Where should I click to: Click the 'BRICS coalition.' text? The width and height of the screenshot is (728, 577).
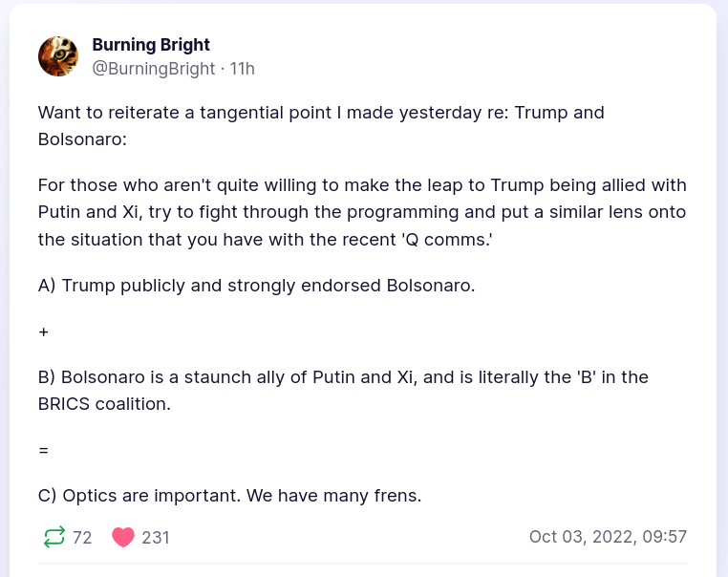coord(104,404)
